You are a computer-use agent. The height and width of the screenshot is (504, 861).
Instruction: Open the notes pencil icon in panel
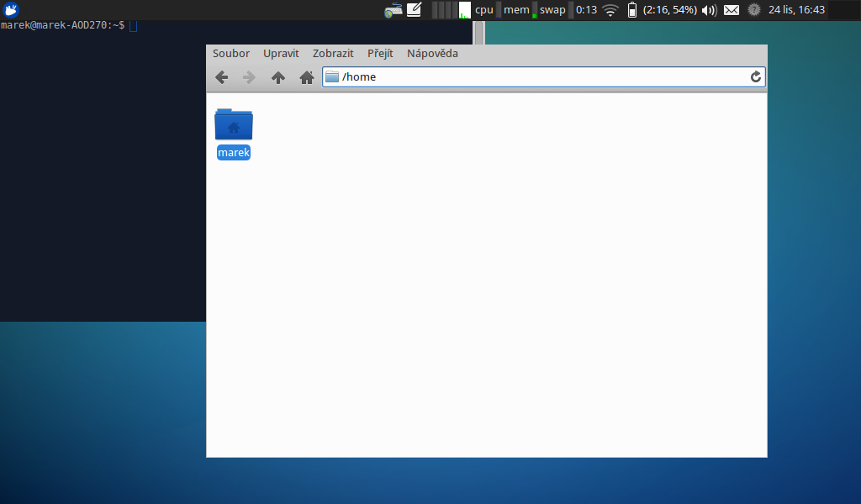tap(414, 10)
